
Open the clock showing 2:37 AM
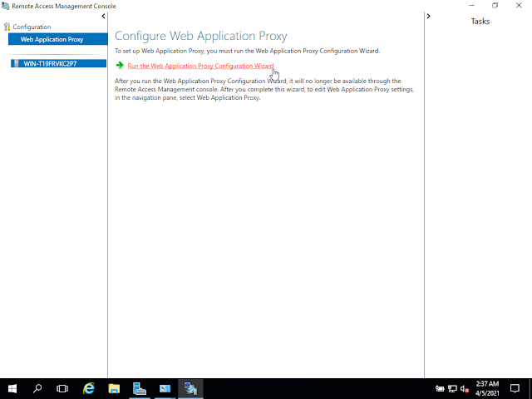point(487,388)
